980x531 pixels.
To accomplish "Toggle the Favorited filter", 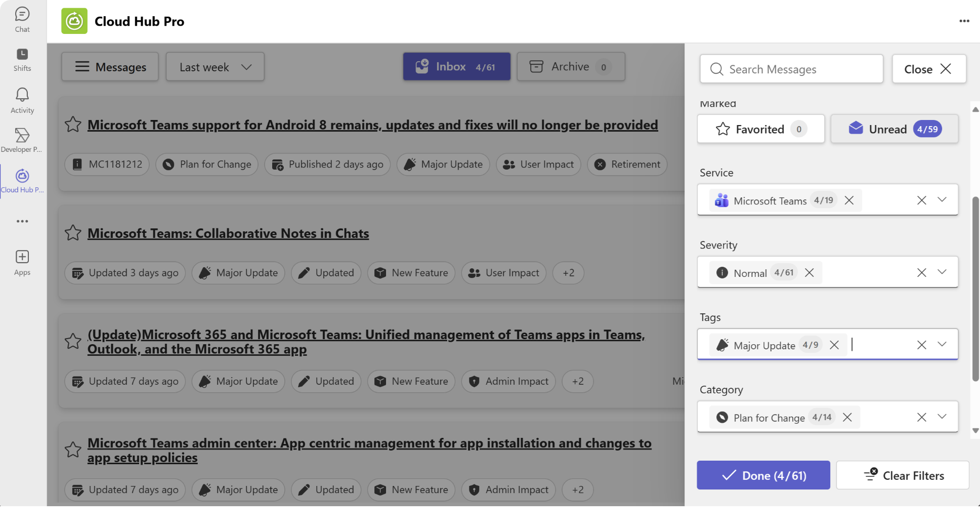I will (760, 129).
